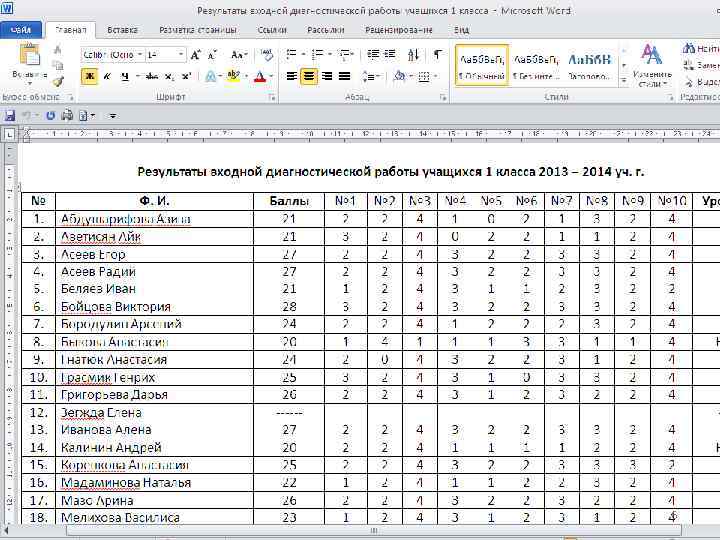Switch to the Рассылки tab
This screenshot has width=720, height=540.
(326, 30)
